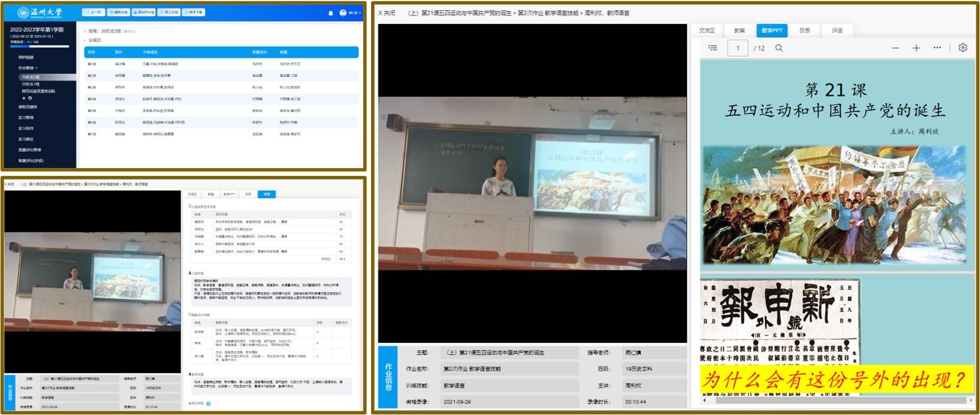The height and width of the screenshot is (415, 980).
Task: Click the clock icon under the sidebar class list
Action: pos(30,98)
